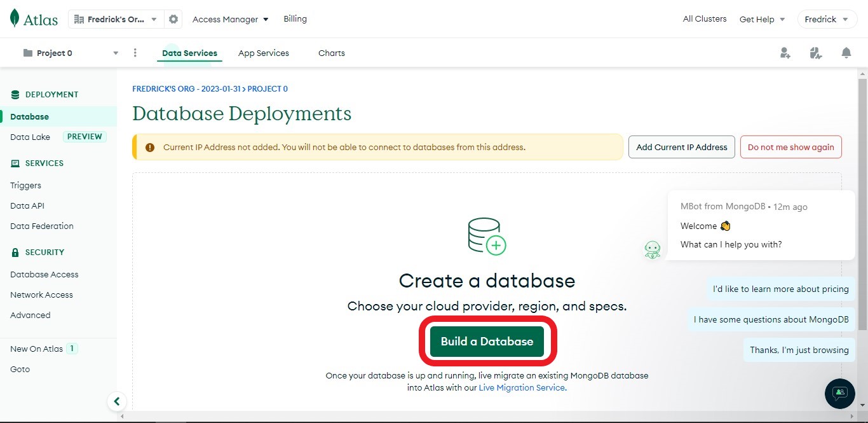This screenshot has height=423, width=868.
Task: Open Data API in the sidebar
Action: pos(27,206)
